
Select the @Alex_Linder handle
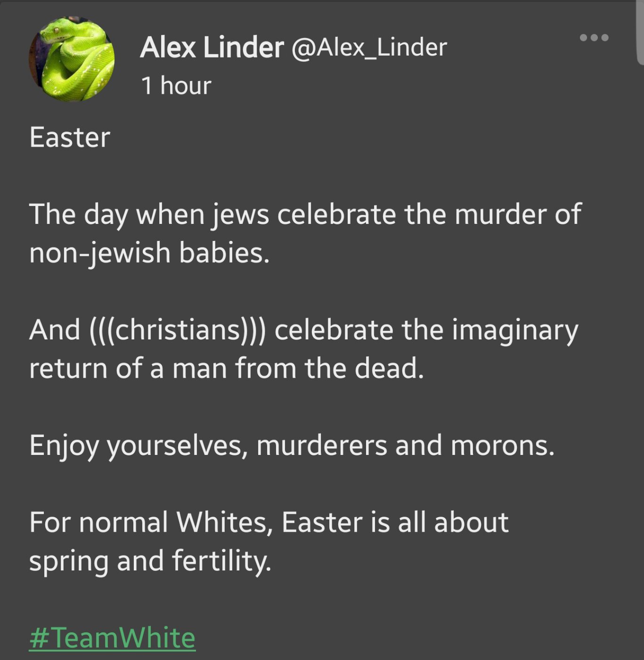point(369,48)
